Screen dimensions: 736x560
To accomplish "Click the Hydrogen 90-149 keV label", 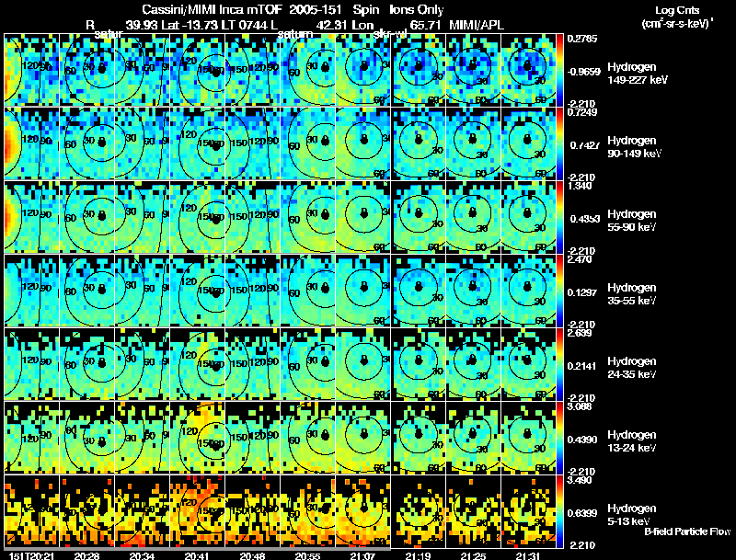I will [634, 146].
